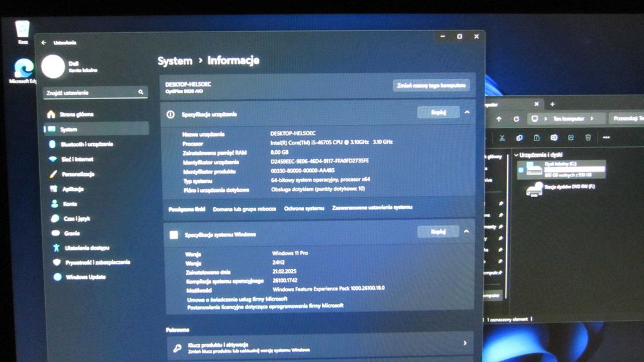The height and width of the screenshot is (362, 644).
Task: Click the System breadcrumb in the page title
Action: [175, 61]
